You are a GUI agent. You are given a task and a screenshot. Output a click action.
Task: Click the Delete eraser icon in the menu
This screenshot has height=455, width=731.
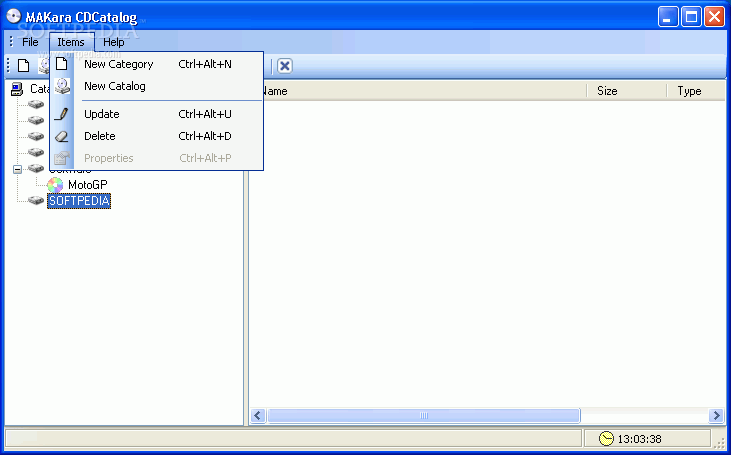[62, 137]
